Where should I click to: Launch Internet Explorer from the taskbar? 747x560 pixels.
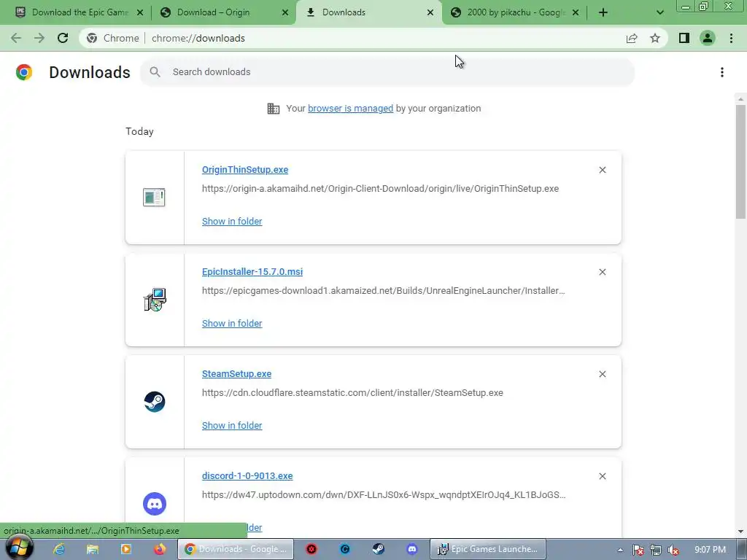pyautogui.click(x=59, y=549)
